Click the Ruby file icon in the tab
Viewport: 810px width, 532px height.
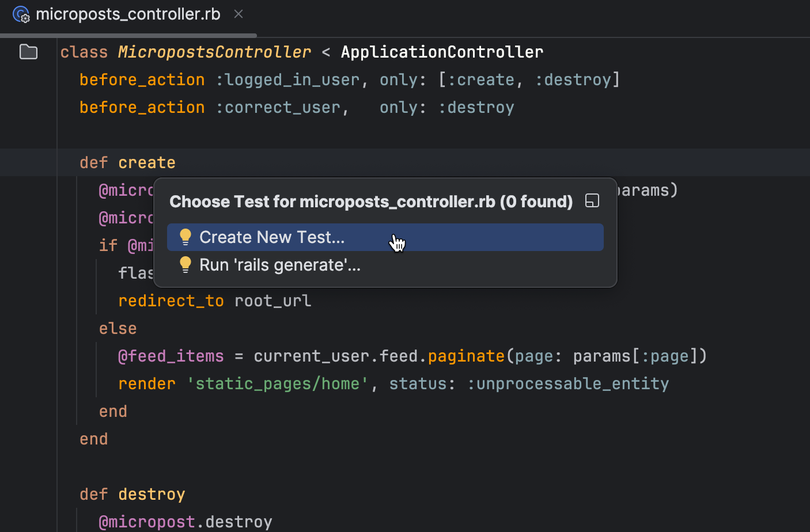[x=21, y=14]
